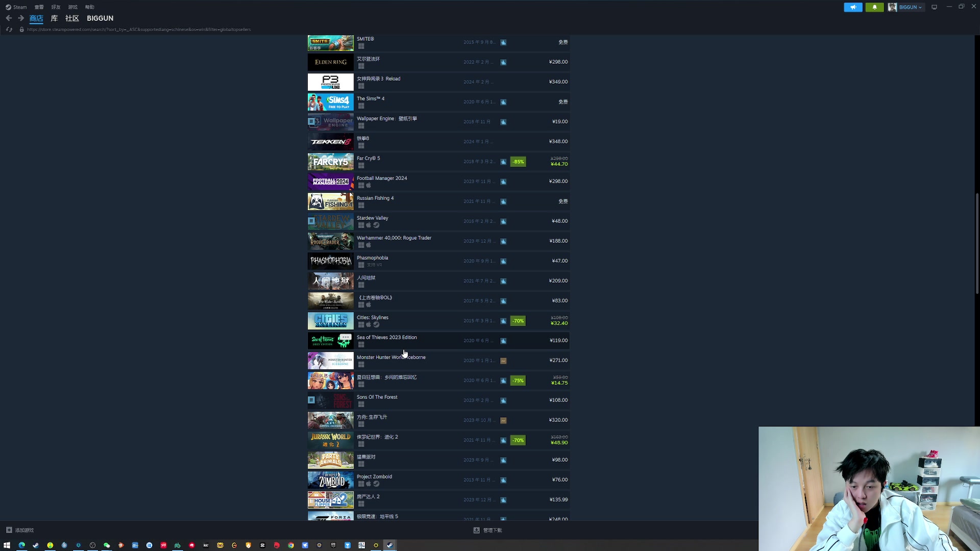Click the ¥209.00 price for 人间地狱
This screenshot has height=551, width=980.
(558, 281)
